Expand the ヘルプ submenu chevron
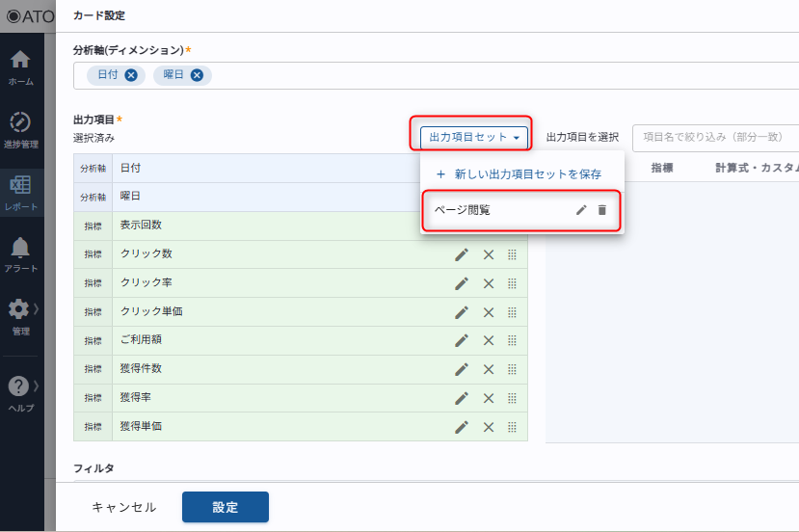This screenshot has height=532, width=799. click(x=37, y=386)
